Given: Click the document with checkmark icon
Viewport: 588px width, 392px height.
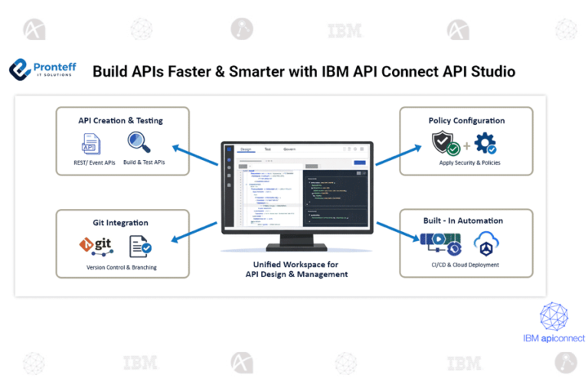Looking at the screenshot, I should coord(140,247).
